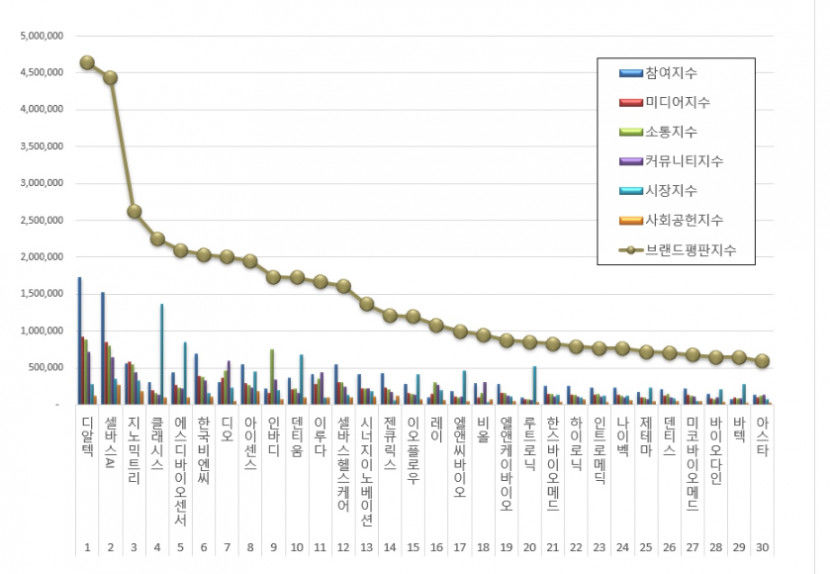This screenshot has height=574, width=830.
Task: Click the tall blue 참여지수 bar for 디알텍
Action: pyautogui.click(x=79, y=340)
